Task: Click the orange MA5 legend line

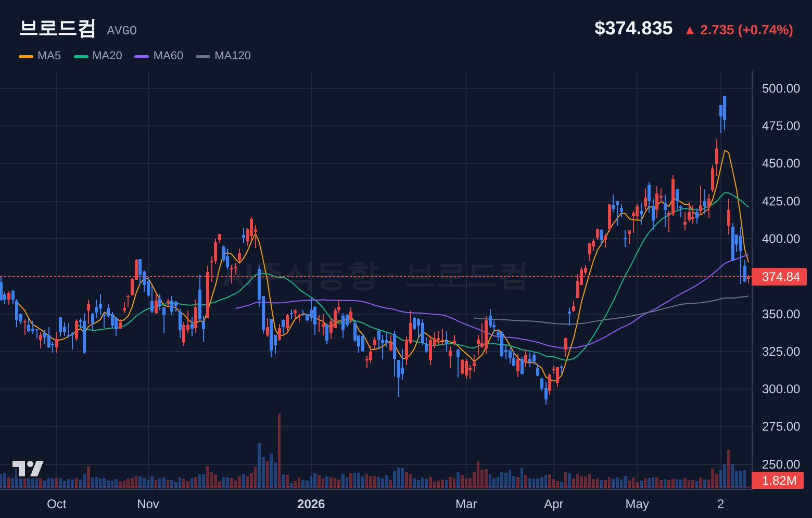Action: (26, 56)
